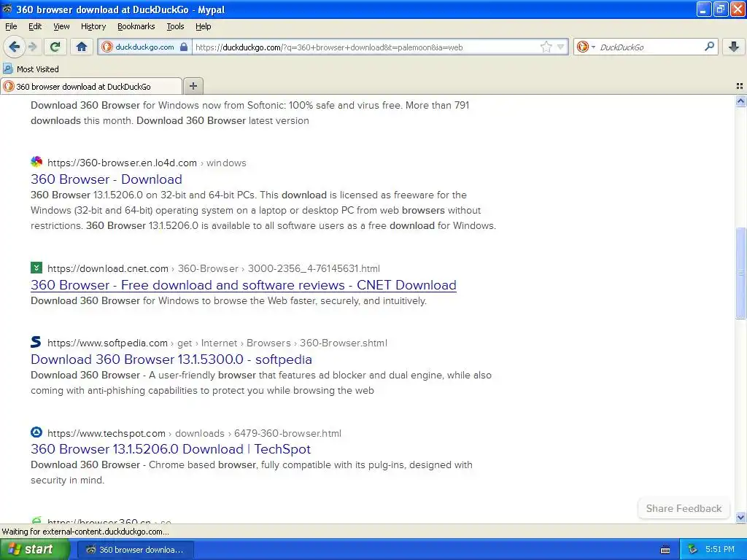Click the Forward arrow button
This screenshot has width=747, height=560.
tap(32, 47)
